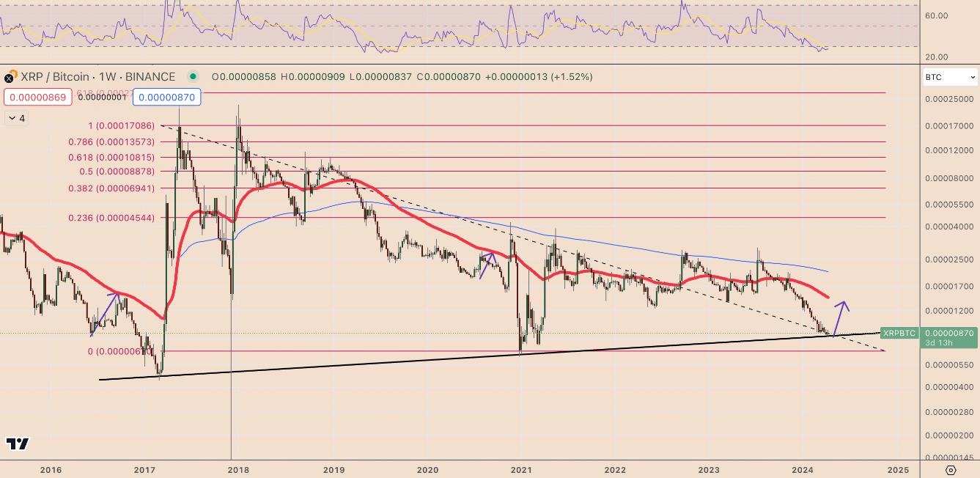The image size is (980, 478).
Task: Click the 2024 label on time axis
Action: tap(803, 469)
